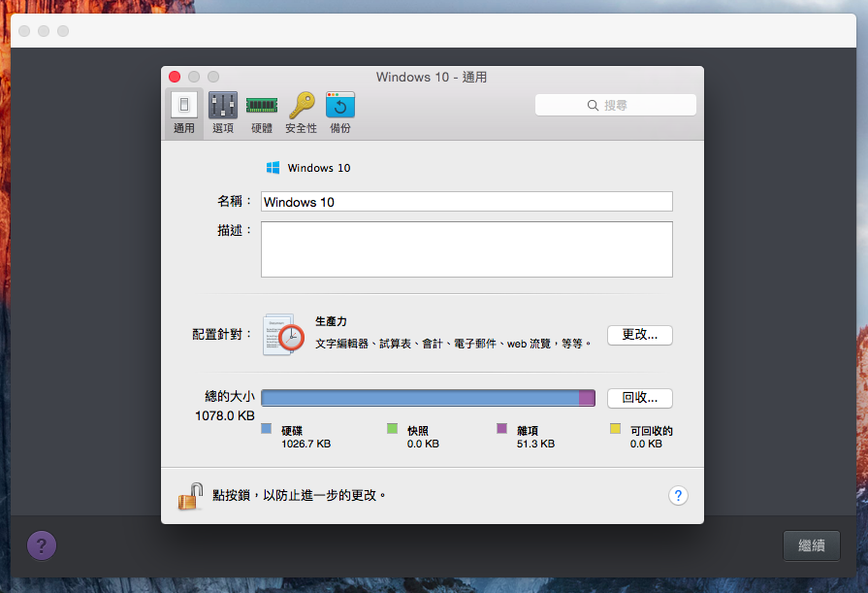
Task: Click the 點按鎖，以防止進一步的更改 text
Action: click(x=299, y=495)
